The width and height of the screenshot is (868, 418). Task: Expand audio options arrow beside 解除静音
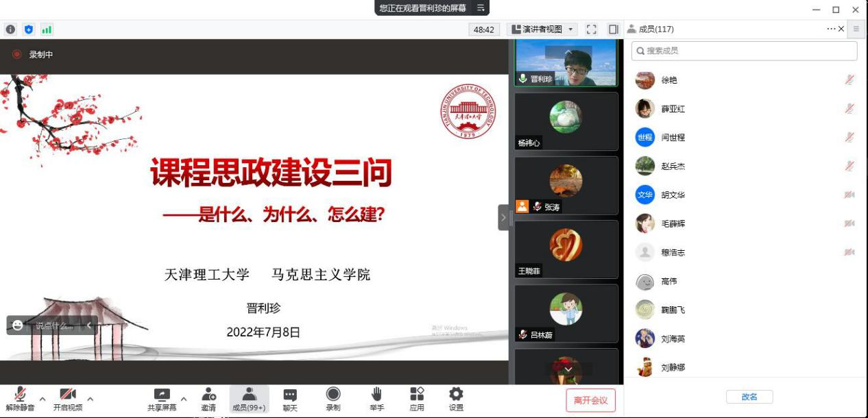point(43,399)
